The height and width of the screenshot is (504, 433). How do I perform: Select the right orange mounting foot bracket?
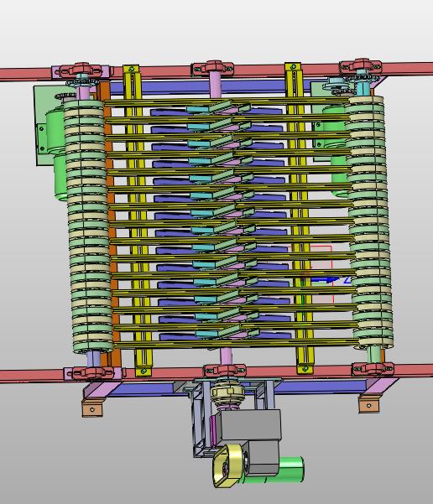click(x=369, y=405)
